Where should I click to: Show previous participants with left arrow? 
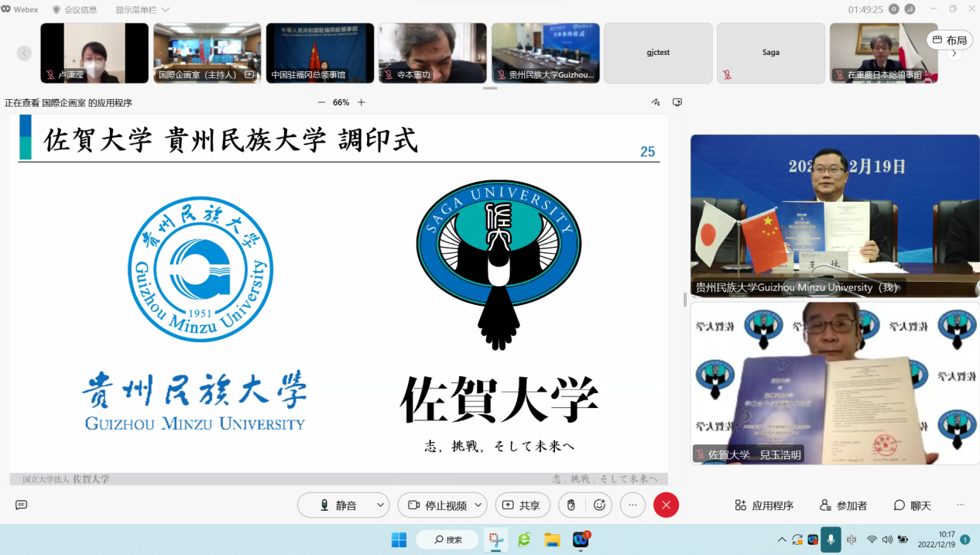(x=24, y=53)
